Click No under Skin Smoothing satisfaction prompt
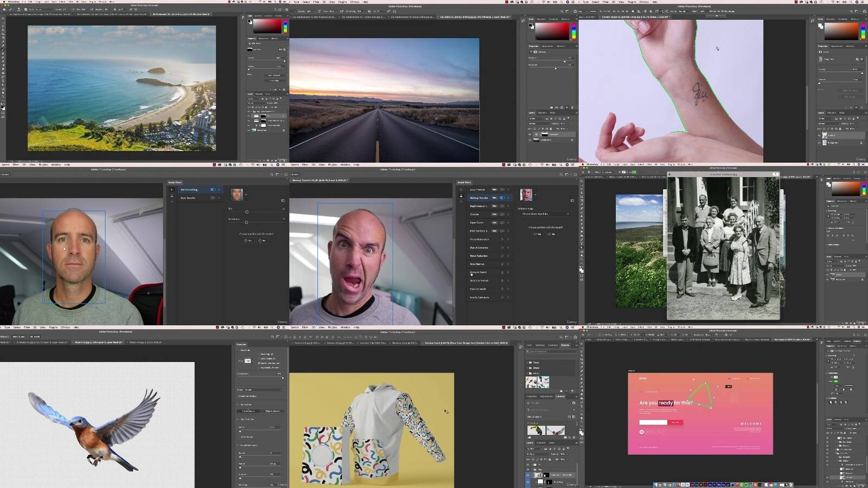The image size is (868, 488). pos(262,240)
